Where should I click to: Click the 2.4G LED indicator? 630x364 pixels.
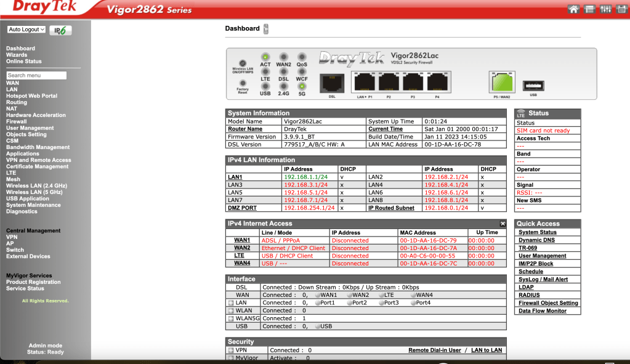point(284,86)
